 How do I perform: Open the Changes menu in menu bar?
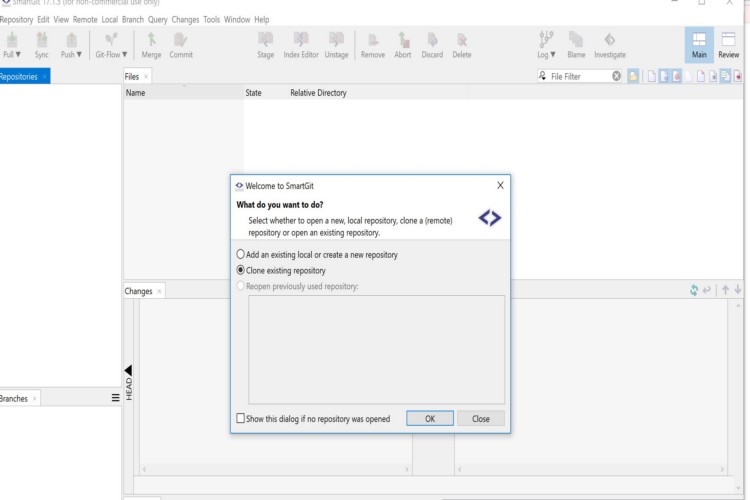(185, 20)
